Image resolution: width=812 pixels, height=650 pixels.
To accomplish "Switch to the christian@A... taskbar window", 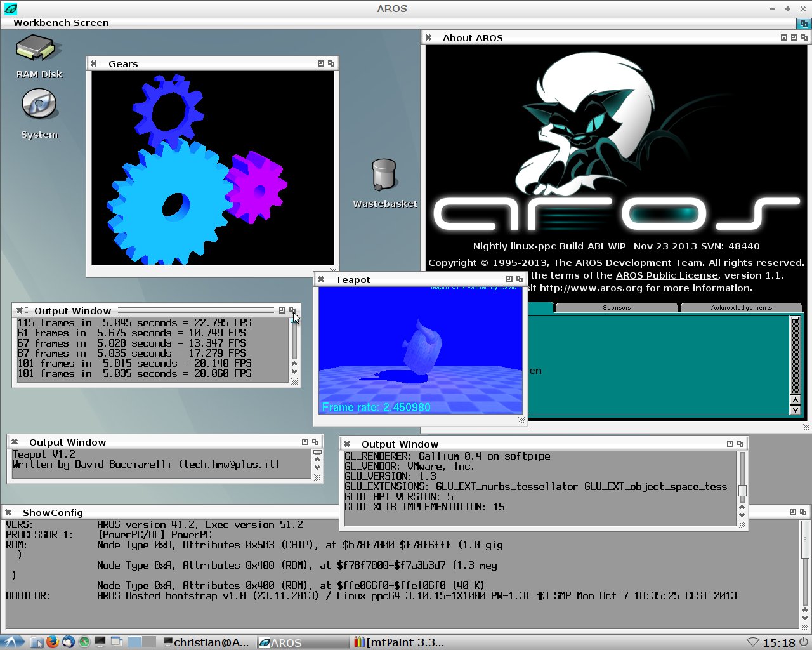I will tap(206, 642).
